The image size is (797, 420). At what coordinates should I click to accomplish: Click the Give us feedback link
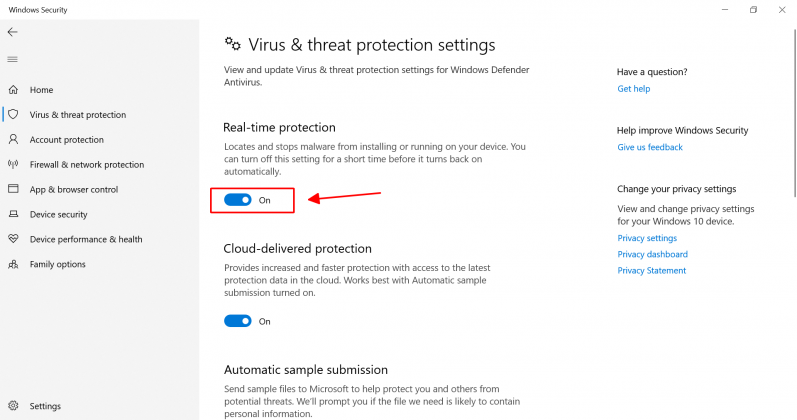tap(650, 147)
